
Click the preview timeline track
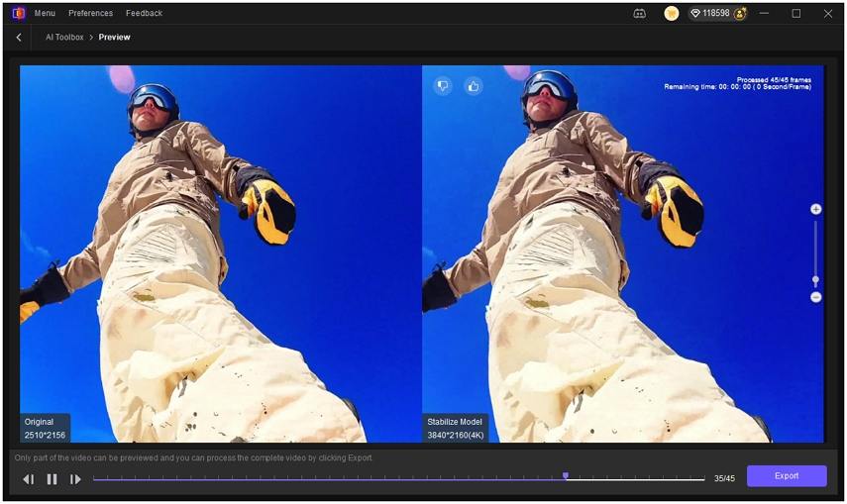coord(398,479)
